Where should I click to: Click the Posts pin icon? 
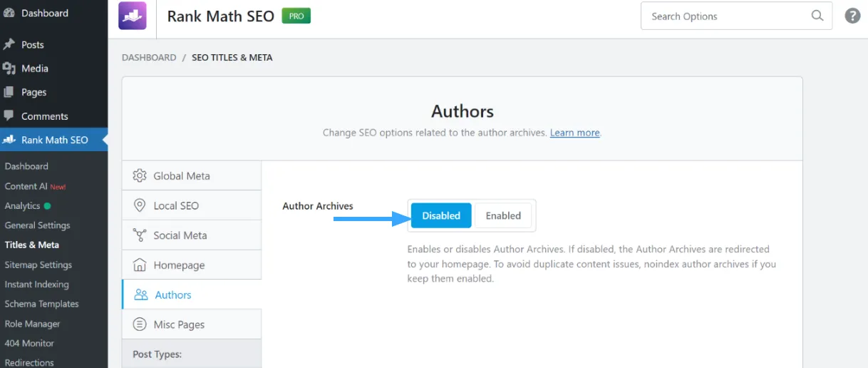click(x=9, y=44)
